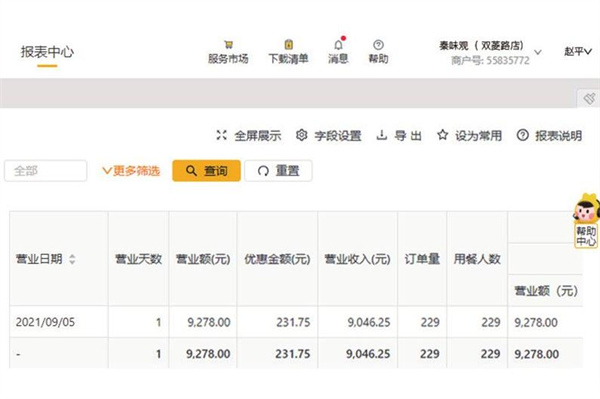Open the 赵平 user dropdown

click(x=578, y=51)
